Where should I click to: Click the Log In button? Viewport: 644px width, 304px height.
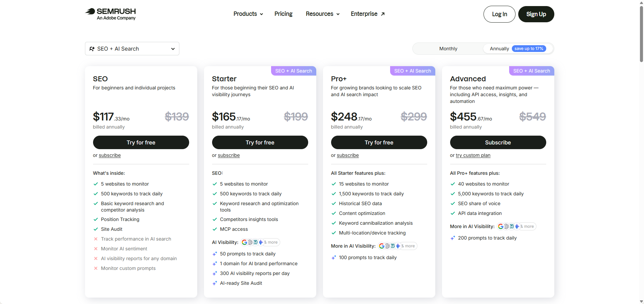tap(499, 14)
